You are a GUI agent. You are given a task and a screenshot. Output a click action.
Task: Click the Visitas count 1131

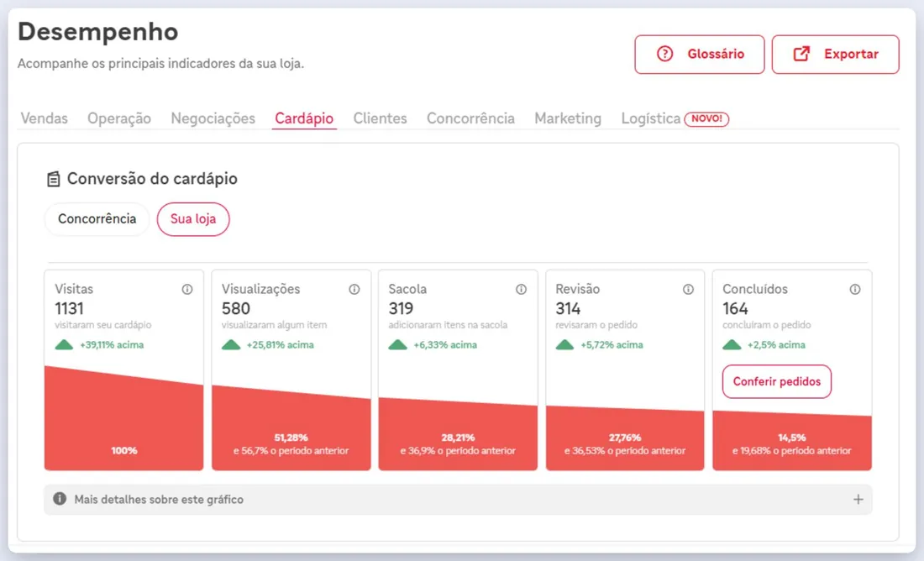coord(69,309)
